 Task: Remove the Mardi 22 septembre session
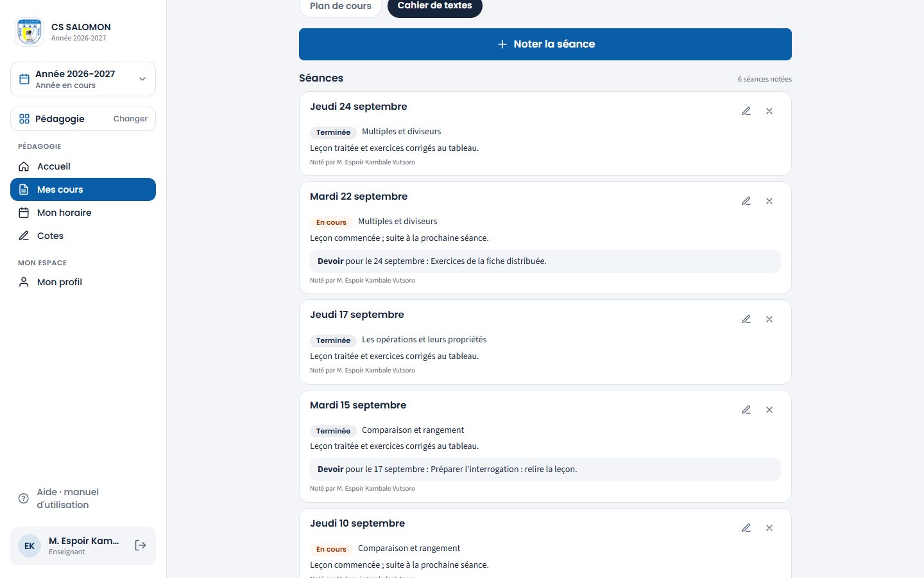click(x=769, y=201)
